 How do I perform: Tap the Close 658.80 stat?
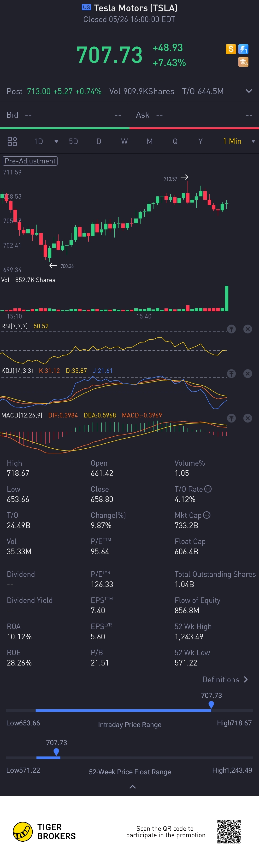click(x=102, y=494)
